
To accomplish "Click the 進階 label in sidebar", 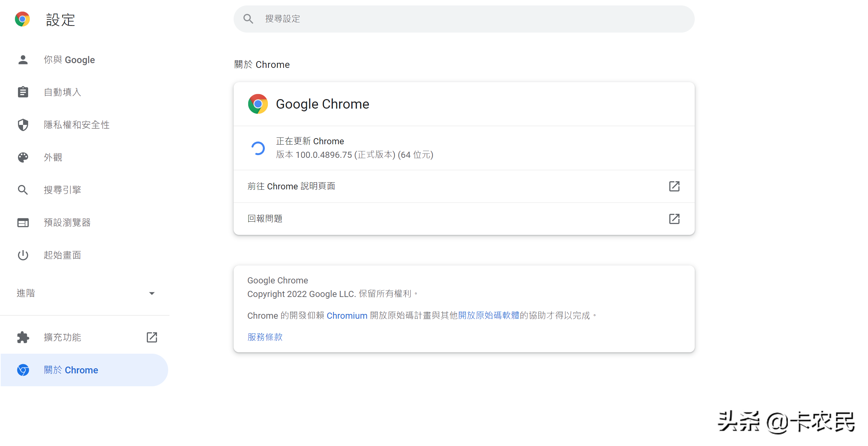I will click(x=26, y=293).
